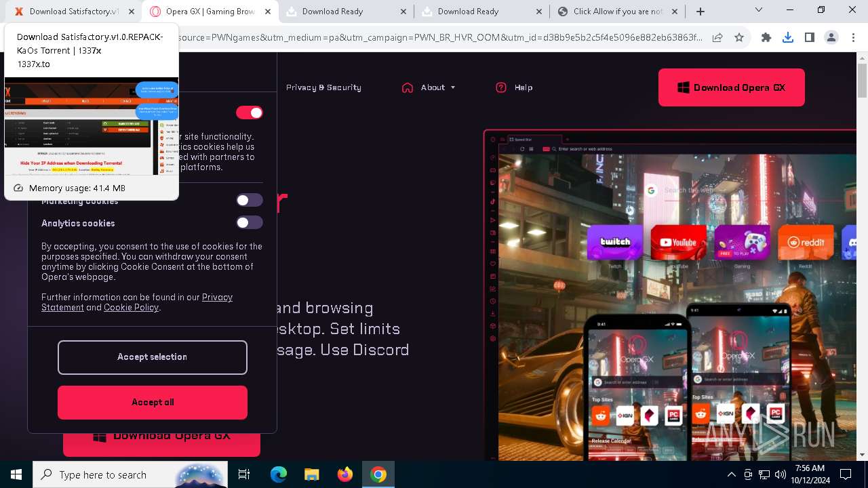The width and height of the screenshot is (868, 488).
Task: Close the first Download Ready tab
Action: pyautogui.click(x=403, y=12)
